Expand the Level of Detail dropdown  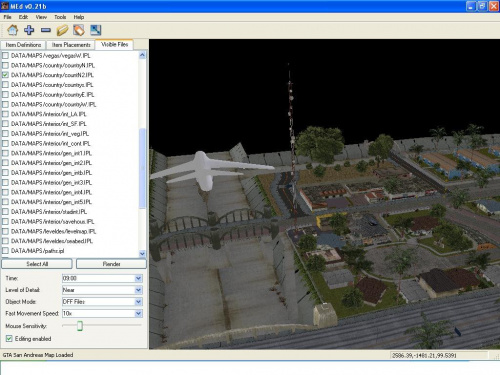point(138,290)
